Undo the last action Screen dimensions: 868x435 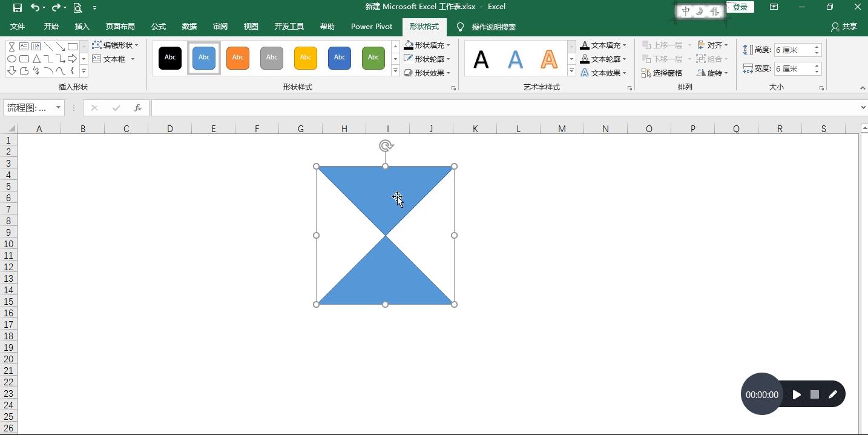click(35, 8)
